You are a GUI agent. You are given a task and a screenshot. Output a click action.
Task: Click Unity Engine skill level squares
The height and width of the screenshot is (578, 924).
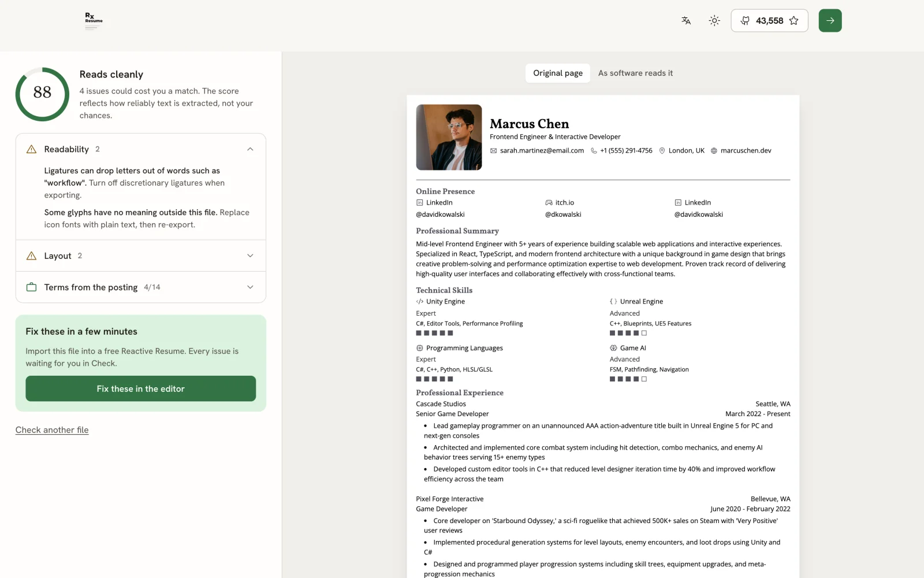pyautogui.click(x=434, y=333)
